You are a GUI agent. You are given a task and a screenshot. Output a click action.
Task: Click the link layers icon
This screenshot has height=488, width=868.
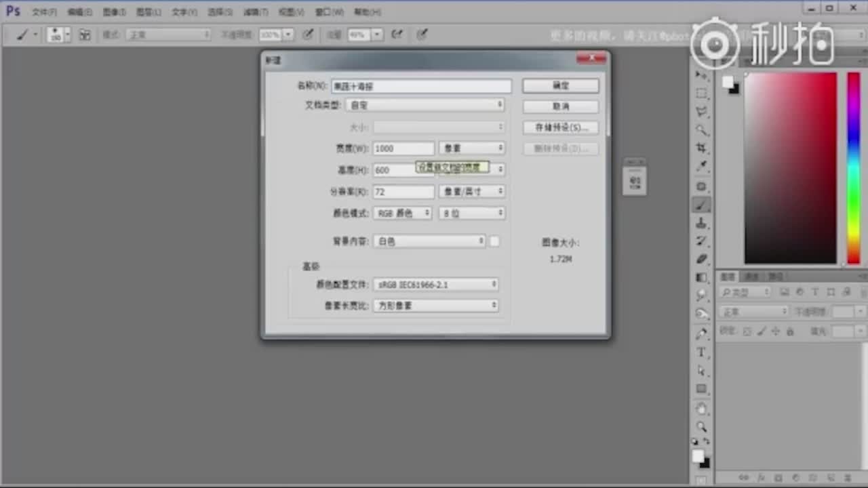(x=744, y=478)
